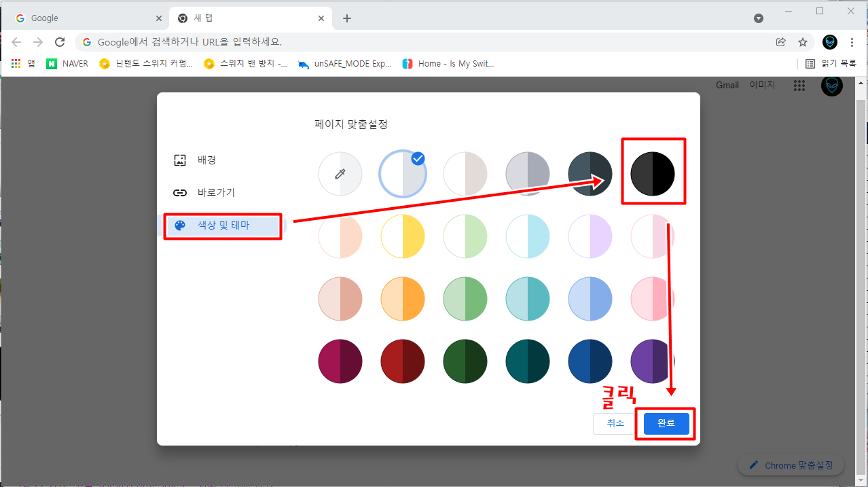The width and height of the screenshot is (868, 487).
Task: Select the navy blue color theme
Action: click(x=590, y=361)
